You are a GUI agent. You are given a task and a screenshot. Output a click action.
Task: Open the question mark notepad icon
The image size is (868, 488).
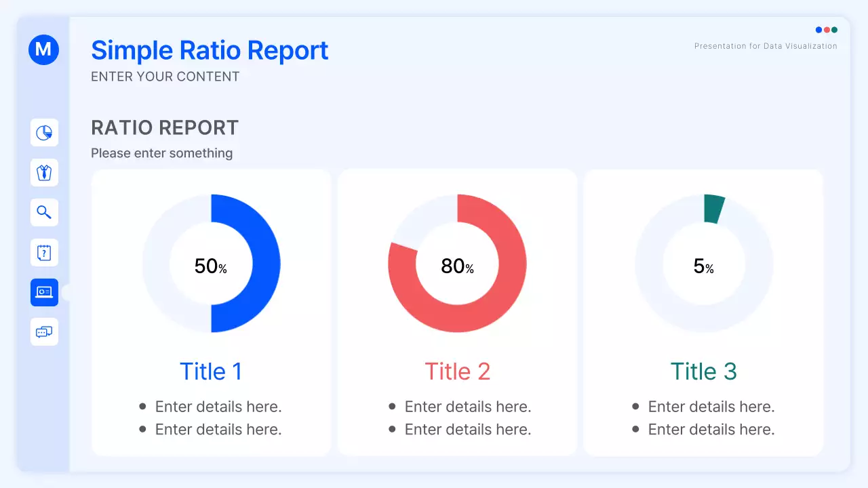pos(44,253)
